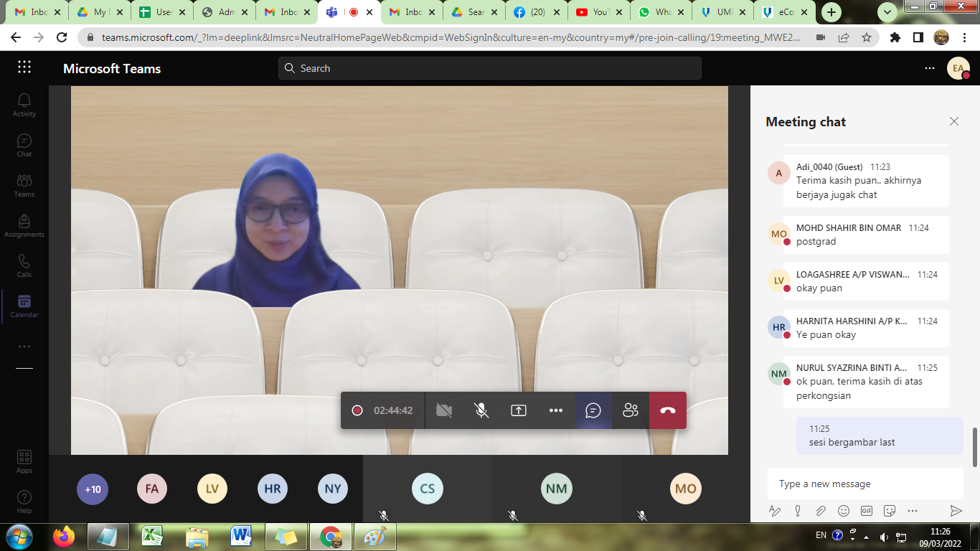Open the share content tray

click(x=519, y=410)
